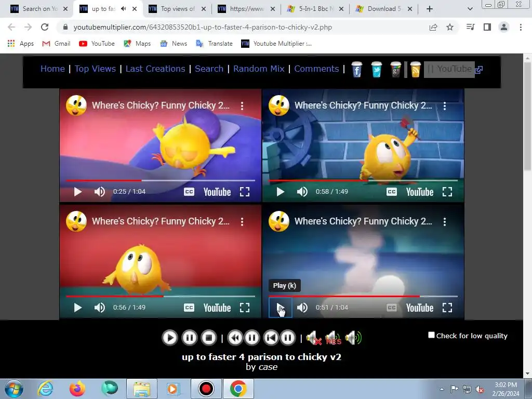
Task: Expand the tab search dropdown arrow
Action: (470, 9)
